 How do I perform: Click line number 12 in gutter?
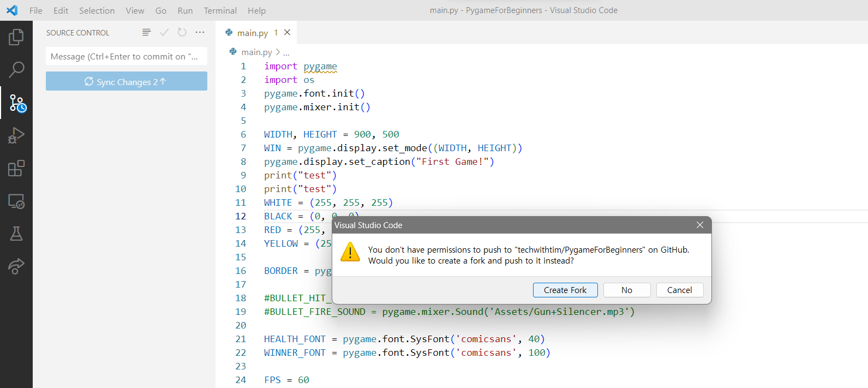[241, 216]
